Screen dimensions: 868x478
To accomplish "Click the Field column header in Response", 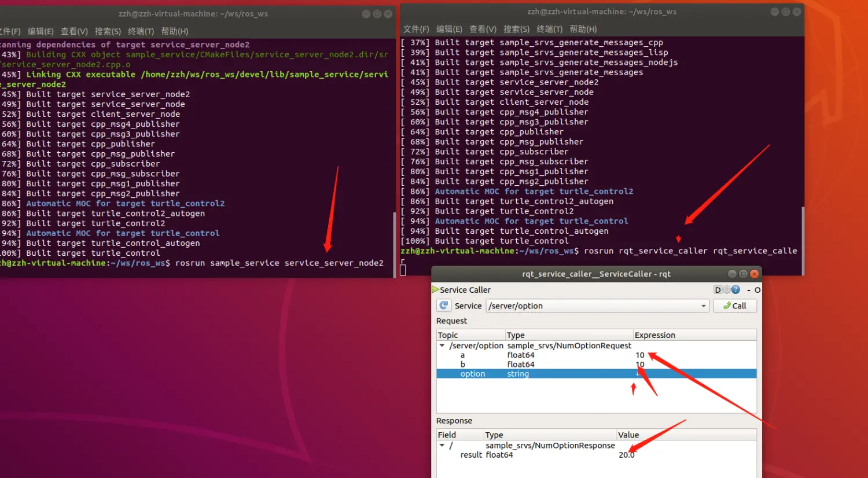I will 460,435.
